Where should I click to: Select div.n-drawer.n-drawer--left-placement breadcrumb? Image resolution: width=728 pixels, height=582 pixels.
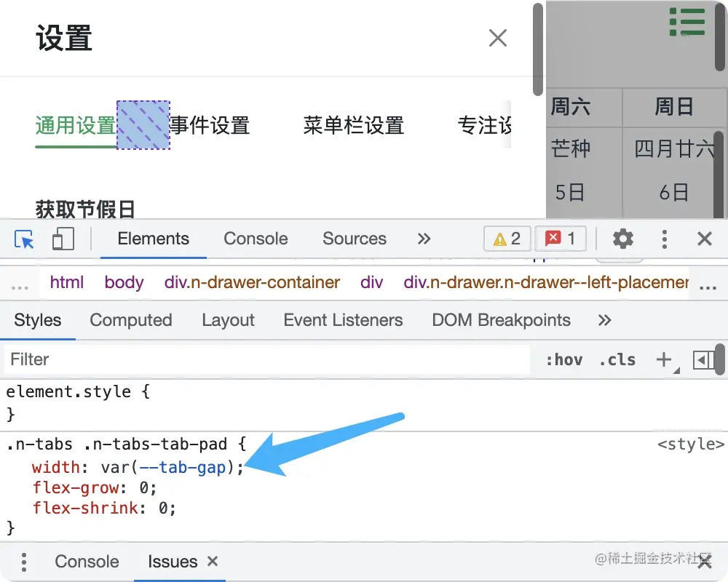[546, 282]
